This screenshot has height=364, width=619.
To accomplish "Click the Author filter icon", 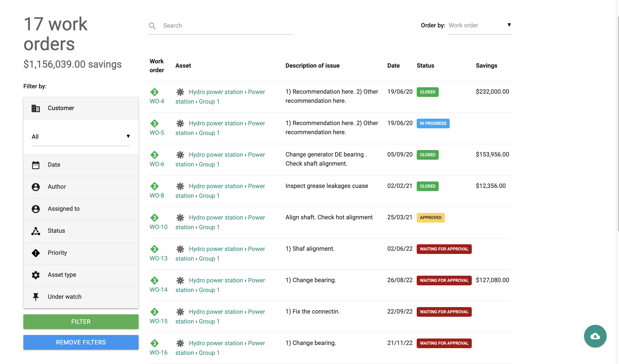I will [x=35, y=186].
